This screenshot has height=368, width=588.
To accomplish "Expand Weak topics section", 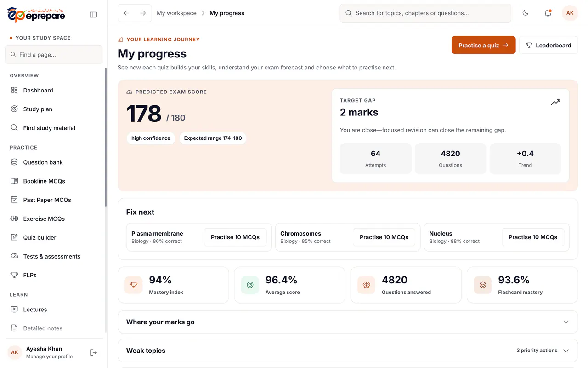I will click(x=348, y=351).
